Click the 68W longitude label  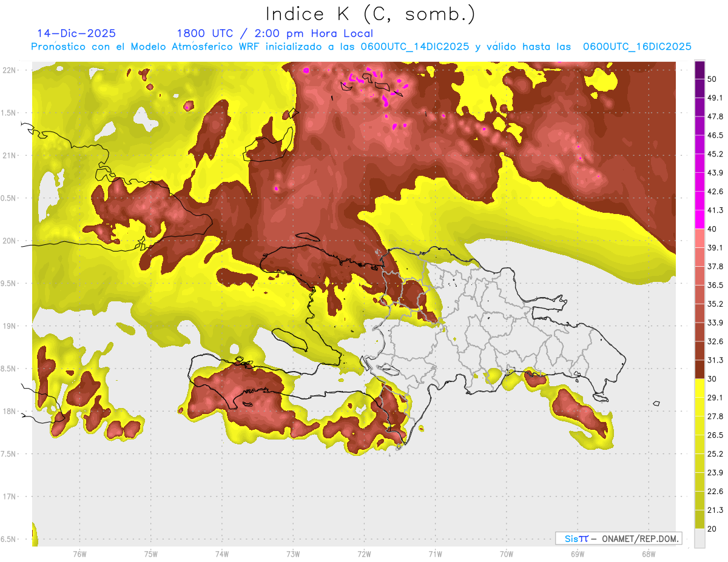click(x=649, y=554)
